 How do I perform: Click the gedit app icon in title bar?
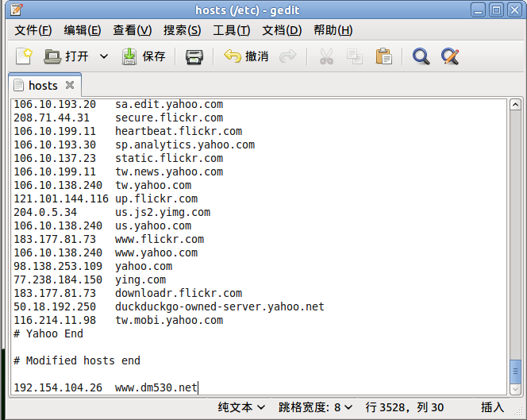pos(16,10)
